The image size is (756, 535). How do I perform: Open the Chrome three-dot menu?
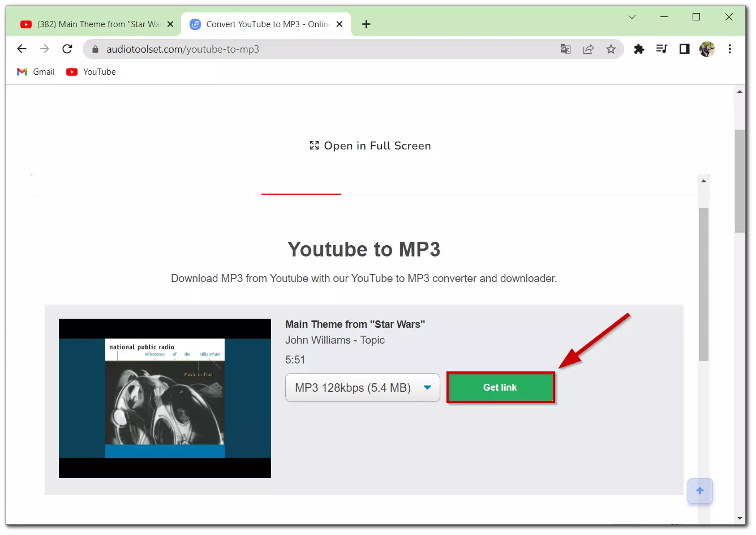tap(730, 49)
